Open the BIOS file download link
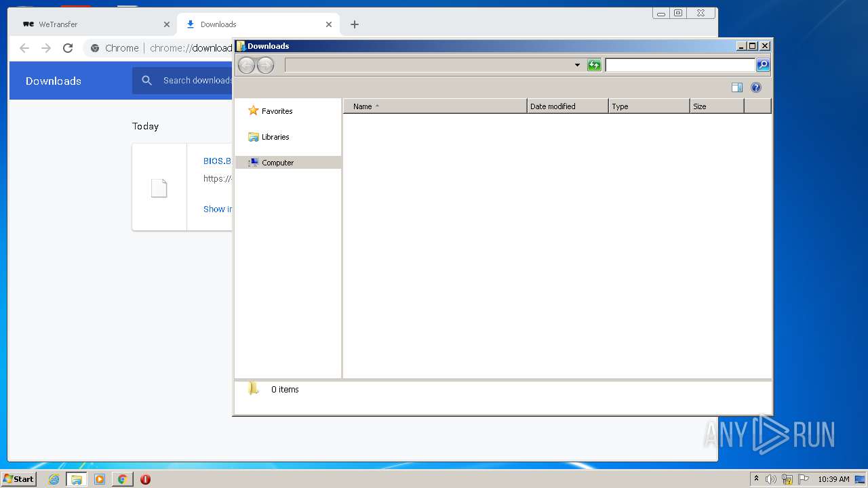868x488 pixels. [x=217, y=161]
